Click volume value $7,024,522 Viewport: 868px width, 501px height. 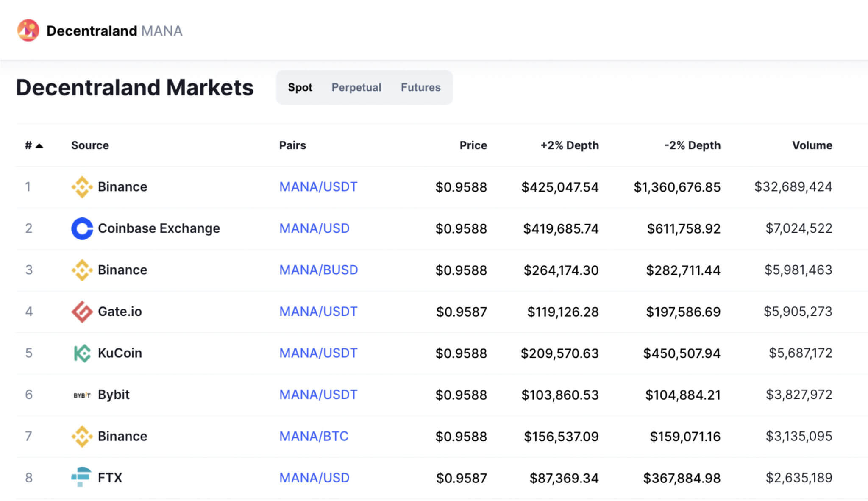(x=799, y=228)
